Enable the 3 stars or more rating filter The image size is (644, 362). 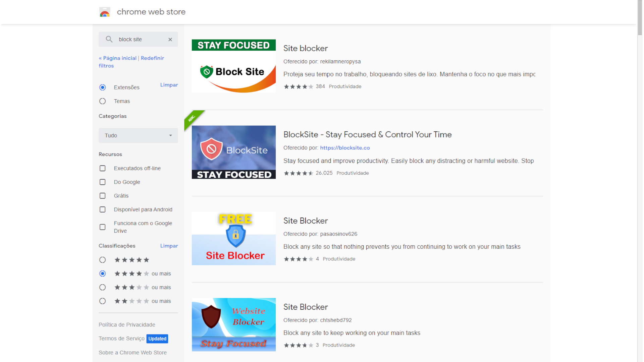coord(102,287)
